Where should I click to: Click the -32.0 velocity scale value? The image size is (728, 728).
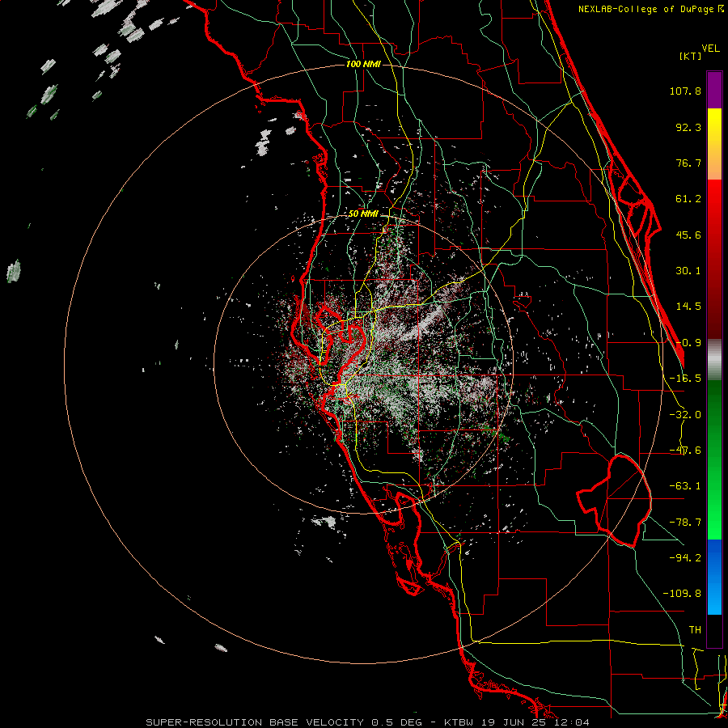pos(685,415)
